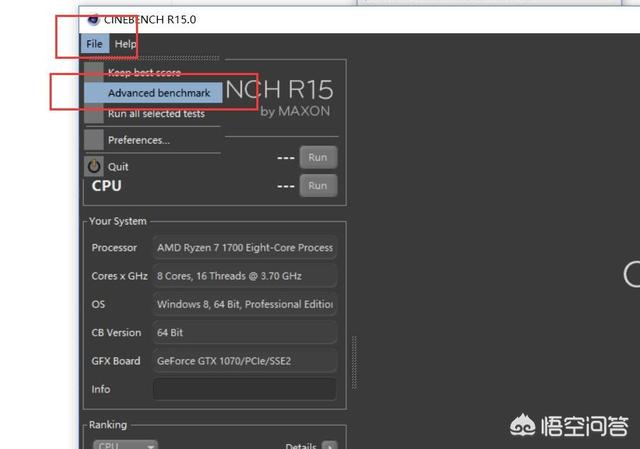Run the CPU benchmark test

tap(318, 186)
